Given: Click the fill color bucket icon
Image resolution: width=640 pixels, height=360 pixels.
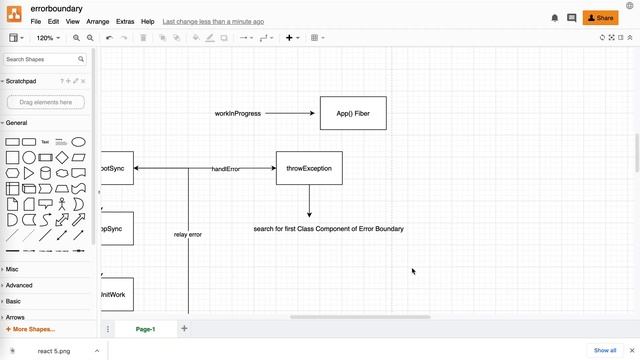Looking at the screenshot, I should pos(196,38).
